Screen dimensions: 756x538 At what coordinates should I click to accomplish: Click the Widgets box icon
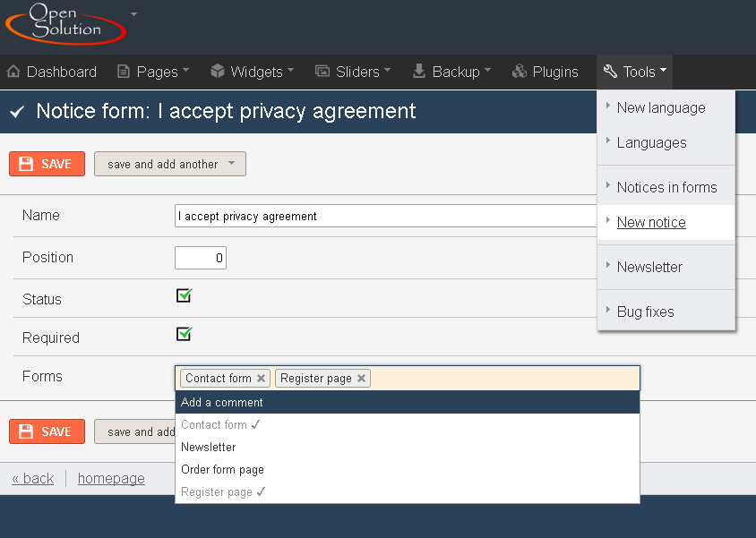pos(218,72)
